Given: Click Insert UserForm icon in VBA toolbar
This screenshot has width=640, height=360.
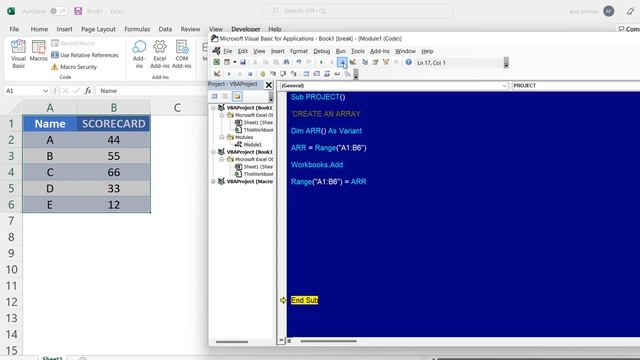Looking at the screenshot, I should [x=227, y=62].
